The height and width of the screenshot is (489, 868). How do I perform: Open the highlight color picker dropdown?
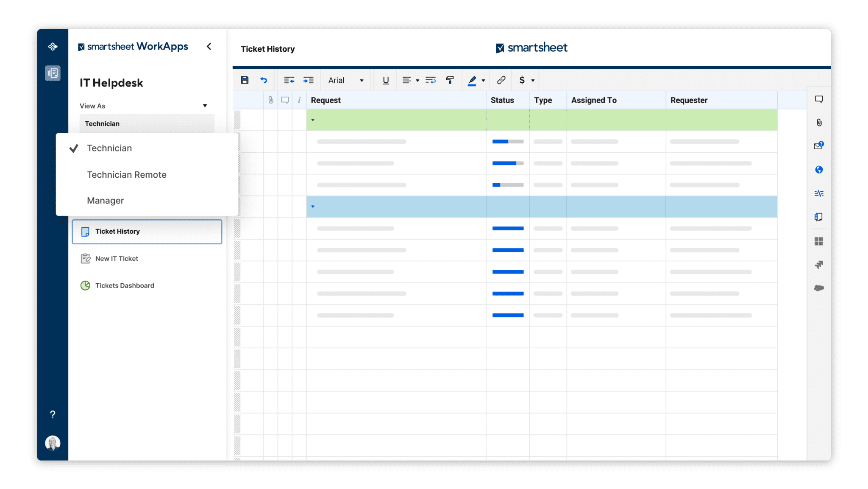[483, 80]
